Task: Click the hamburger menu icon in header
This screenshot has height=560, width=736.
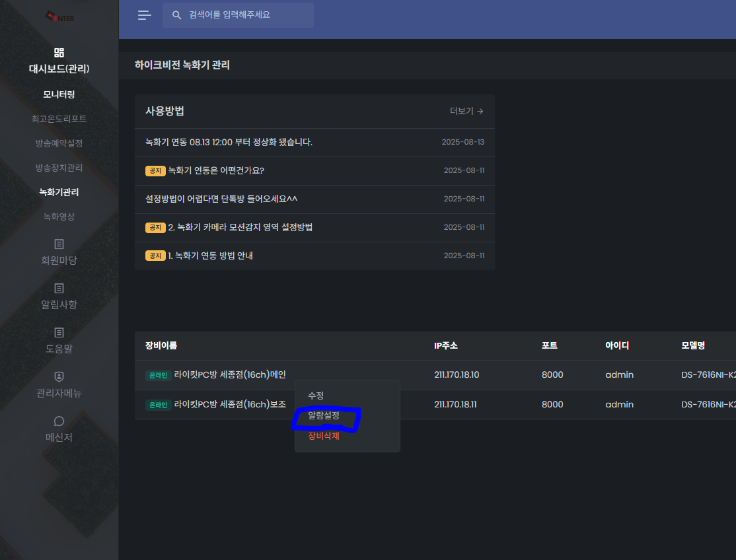Action: [144, 15]
